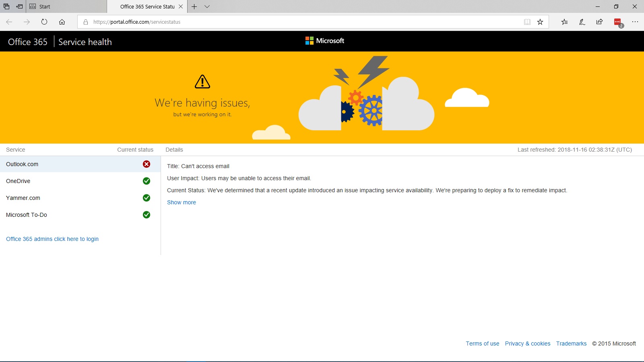Open the Privacy & cookies link
The height and width of the screenshot is (362, 644).
tap(528, 343)
